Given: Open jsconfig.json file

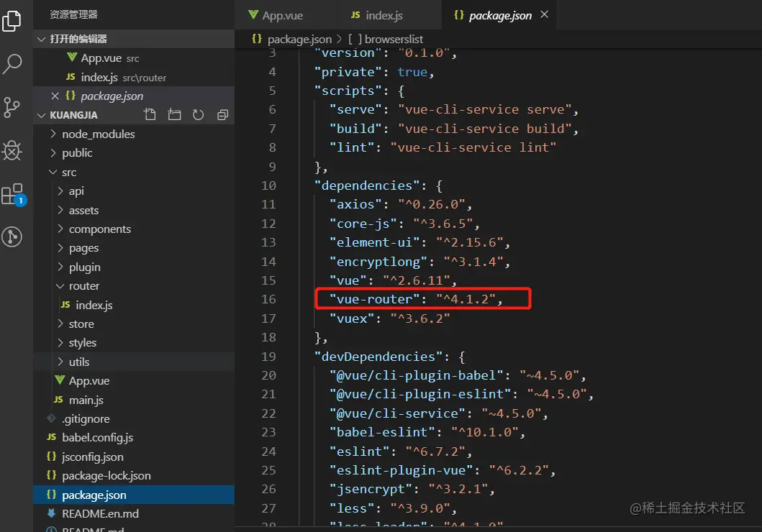Looking at the screenshot, I should pyautogui.click(x=134, y=457).
